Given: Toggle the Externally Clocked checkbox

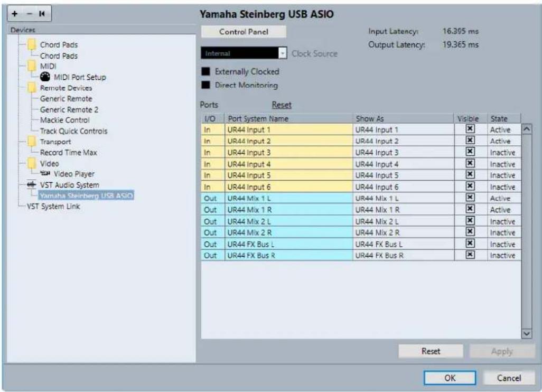Looking at the screenshot, I should point(205,71).
